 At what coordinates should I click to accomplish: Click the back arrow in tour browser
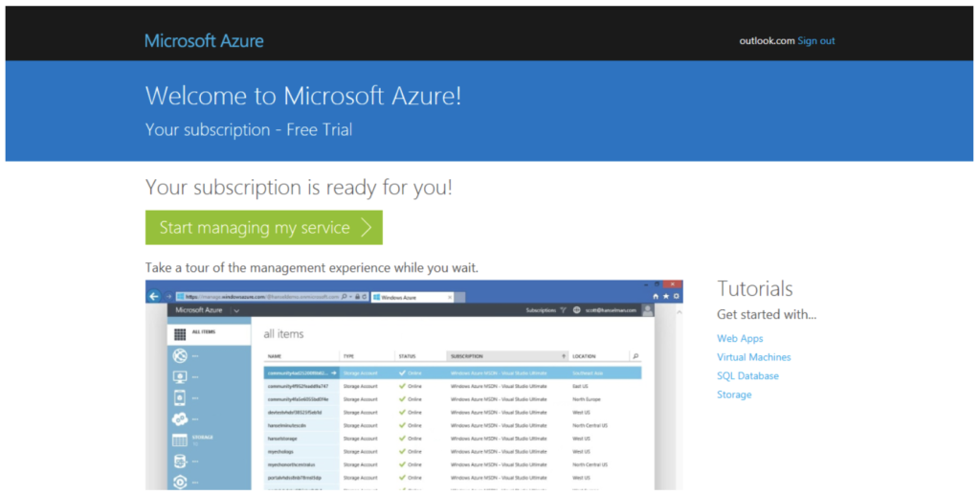tap(154, 297)
